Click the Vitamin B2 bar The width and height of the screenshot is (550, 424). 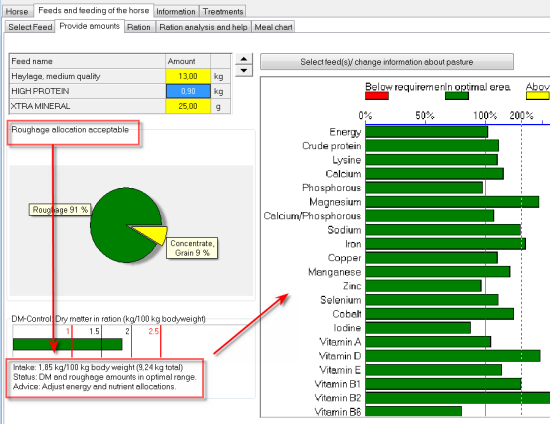458,398
